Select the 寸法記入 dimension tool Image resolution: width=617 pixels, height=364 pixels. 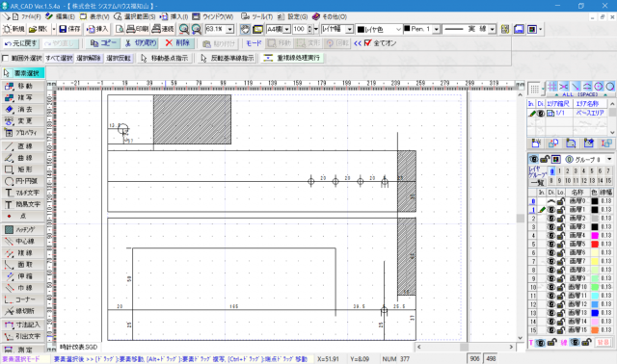[x=23, y=325]
